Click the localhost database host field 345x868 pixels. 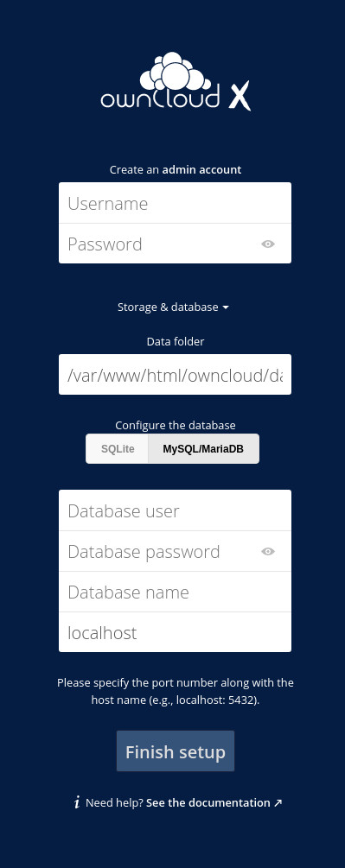[x=175, y=632]
